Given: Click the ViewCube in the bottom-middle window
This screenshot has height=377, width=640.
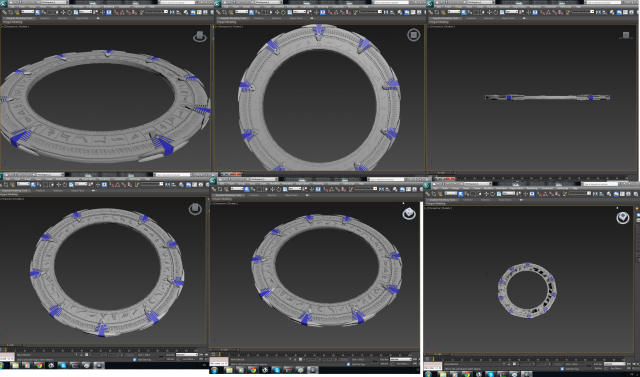Looking at the screenshot, I should pos(409,213).
